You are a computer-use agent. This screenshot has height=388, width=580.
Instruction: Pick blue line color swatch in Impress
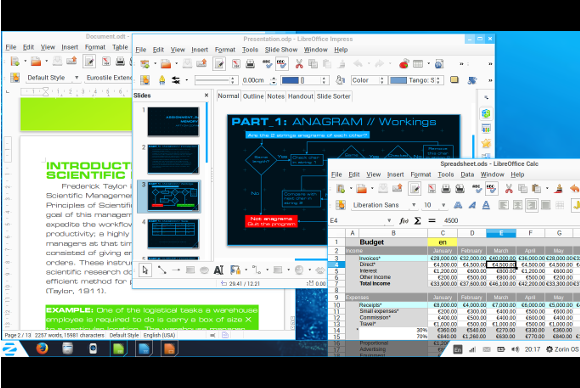(290, 80)
